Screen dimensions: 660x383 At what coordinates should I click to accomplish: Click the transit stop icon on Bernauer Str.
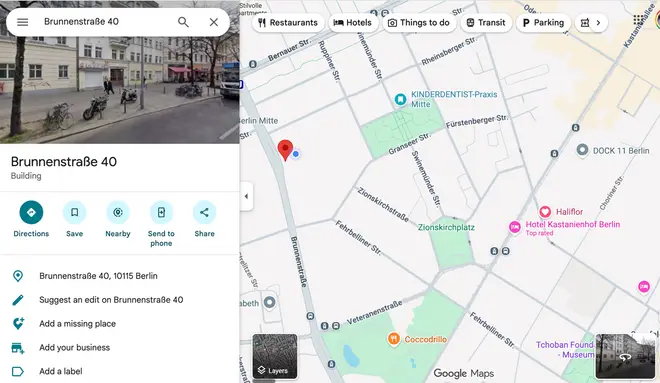coord(253,64)
